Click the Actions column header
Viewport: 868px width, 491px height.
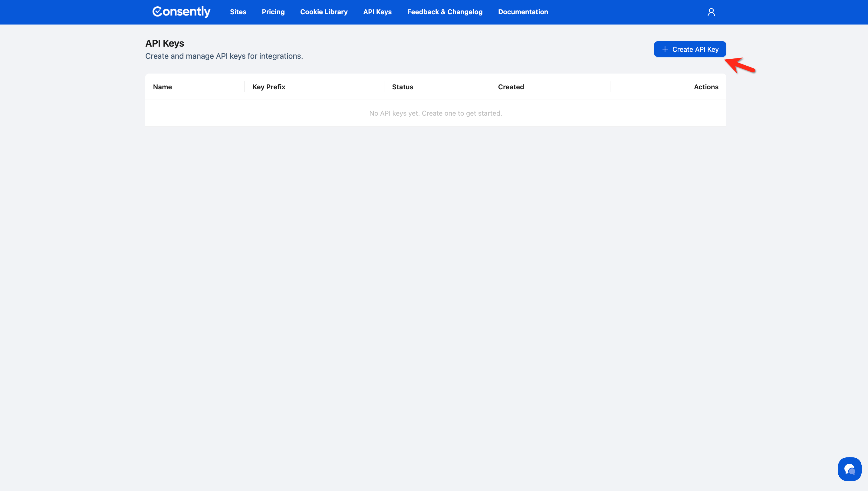pyautogui.click(x=706, y=87)
